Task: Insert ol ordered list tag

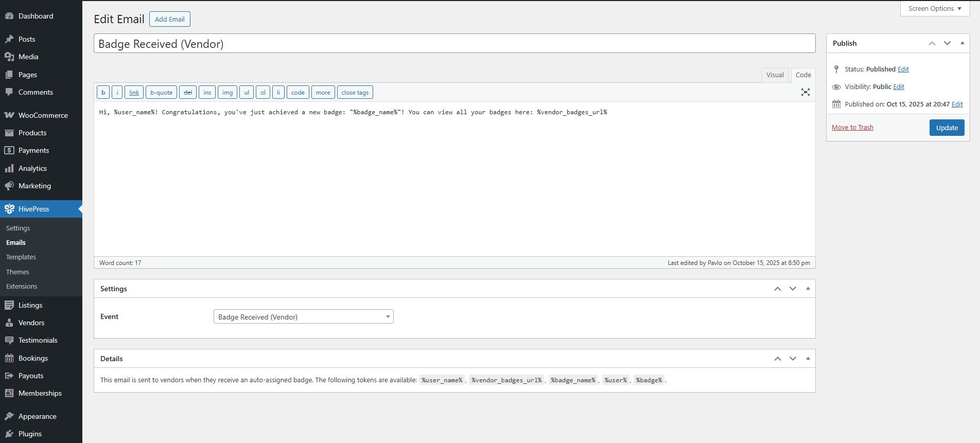Action: pyautogui.click(x=263, y=93)
